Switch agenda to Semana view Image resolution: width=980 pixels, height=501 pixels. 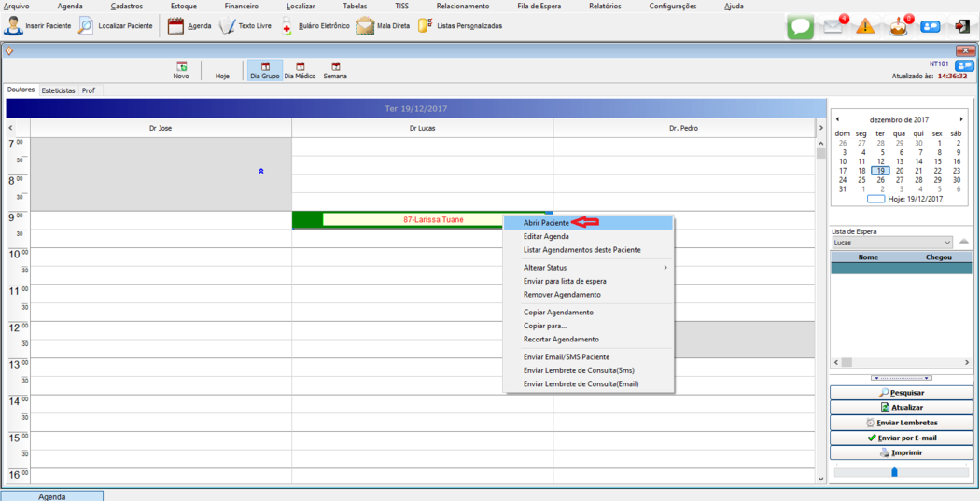tap(335, 71)
